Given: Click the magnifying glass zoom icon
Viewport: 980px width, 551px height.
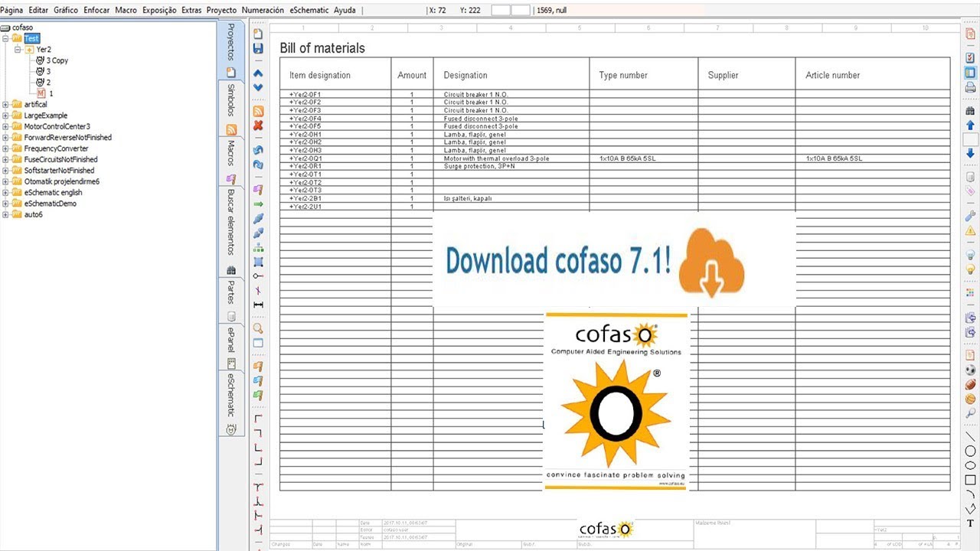Looking at the screenshot, I should point(258,328).
